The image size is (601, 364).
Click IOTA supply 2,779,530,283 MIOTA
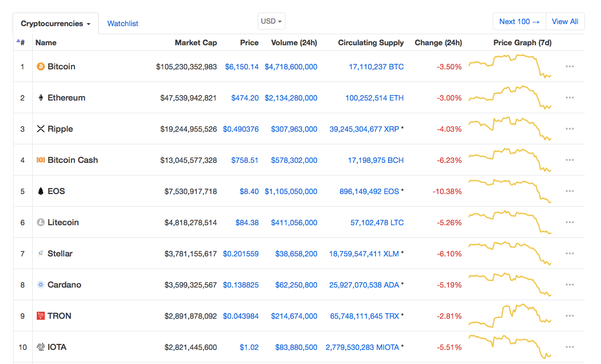pyautogui.click(x=362, y=347)
